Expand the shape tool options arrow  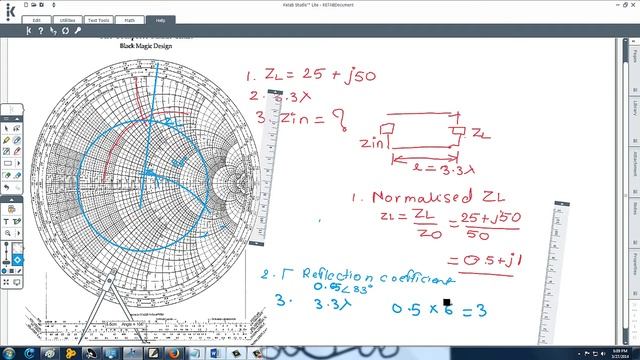coord(19,163)
